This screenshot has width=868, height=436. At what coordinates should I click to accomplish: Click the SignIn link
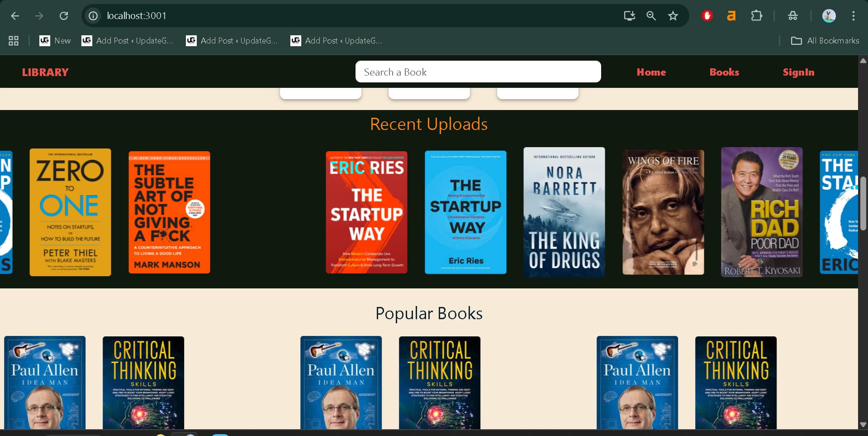pyautogui.click(x=798, y=72)
